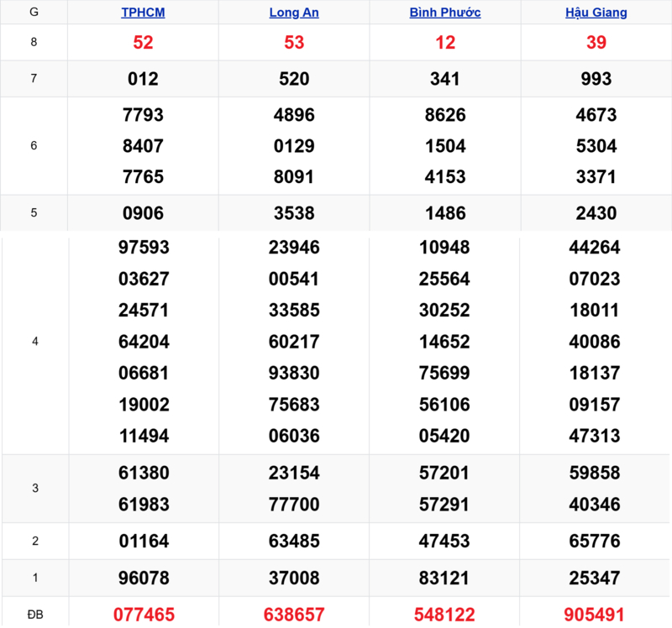Image resolution: width=672 pixels, height=628 pixels.
Task: Pick the number 3371
Action: coord(596,177)
